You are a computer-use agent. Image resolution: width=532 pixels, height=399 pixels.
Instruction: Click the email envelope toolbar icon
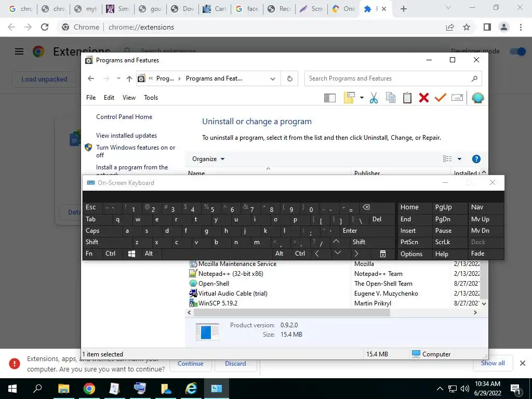(x=457, y=98)
